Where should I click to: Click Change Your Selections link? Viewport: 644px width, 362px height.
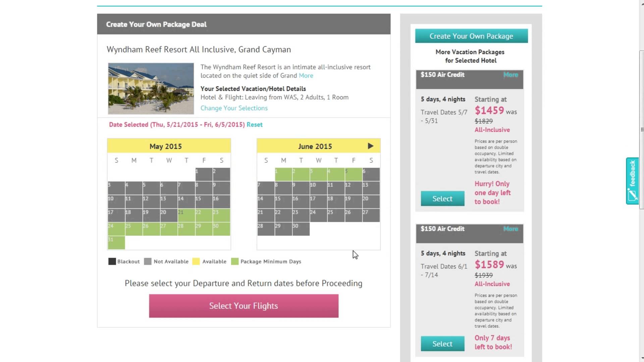point(234,108)
